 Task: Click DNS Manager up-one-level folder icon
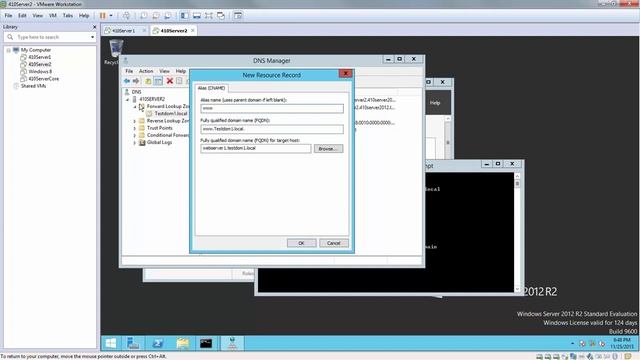pyautogui.click(x=148, y=81)
